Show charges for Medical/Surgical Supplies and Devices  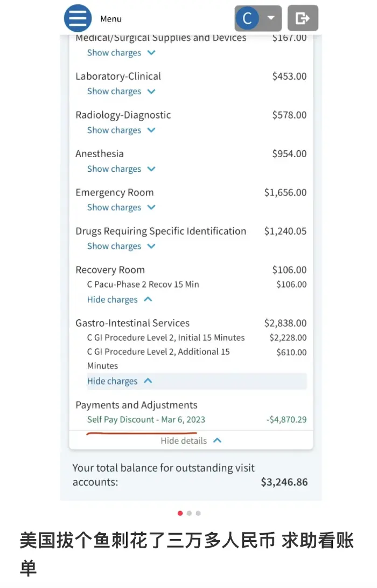[x=121, y=53]
